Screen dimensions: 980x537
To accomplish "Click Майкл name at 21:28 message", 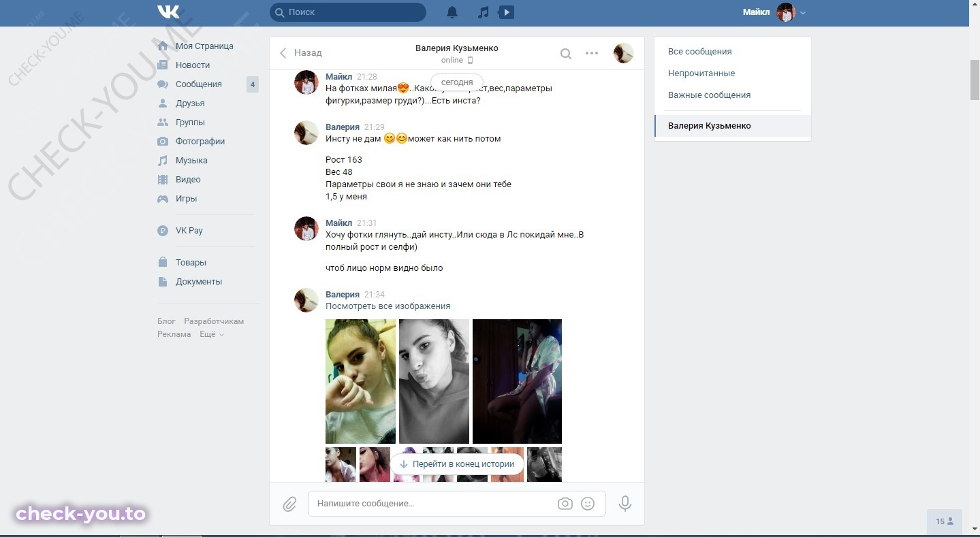I will point(338,77).
